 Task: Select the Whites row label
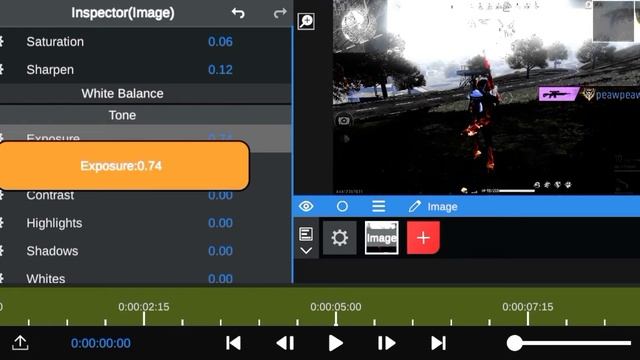46,278
